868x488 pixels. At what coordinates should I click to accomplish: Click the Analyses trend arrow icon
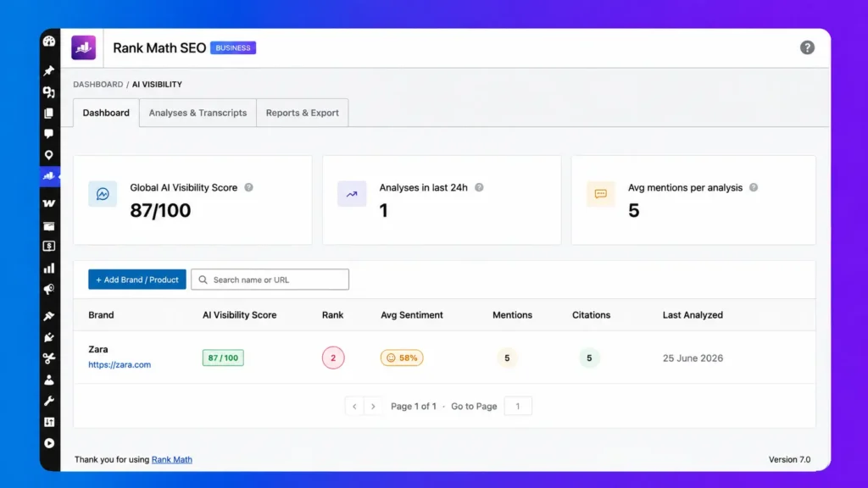click(352, 194)
